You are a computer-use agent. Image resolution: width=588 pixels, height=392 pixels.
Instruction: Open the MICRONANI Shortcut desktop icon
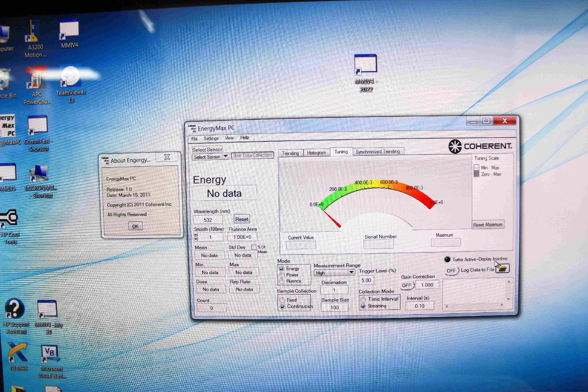coord(40,181)
